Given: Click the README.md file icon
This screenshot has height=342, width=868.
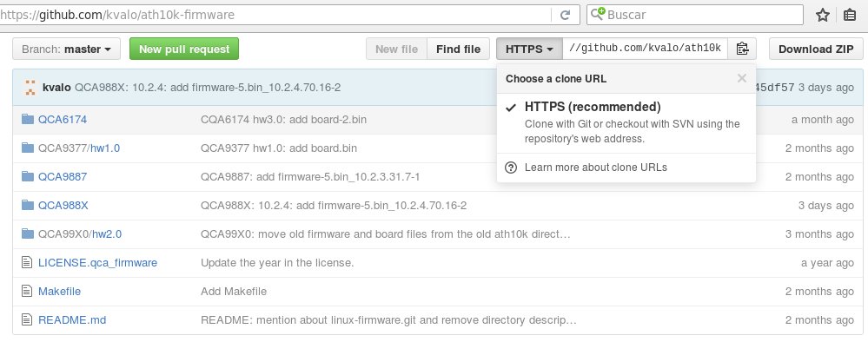Looking at the screenshot, I should (x=27, y=319).
